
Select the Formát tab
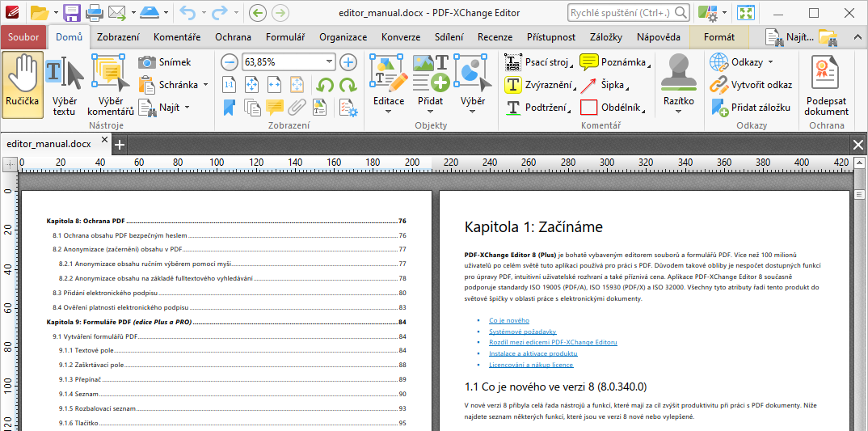(x=719, y=38)
